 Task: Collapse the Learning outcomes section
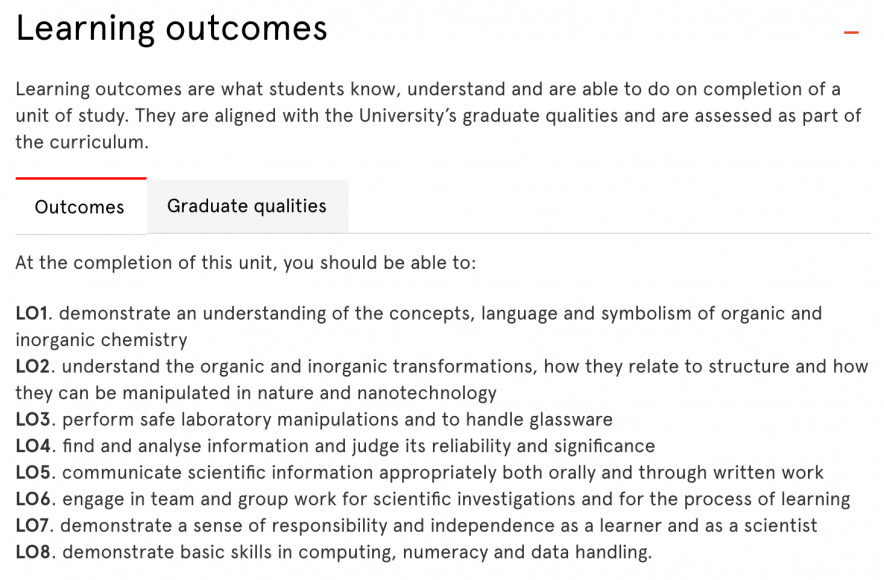(851, 32)
